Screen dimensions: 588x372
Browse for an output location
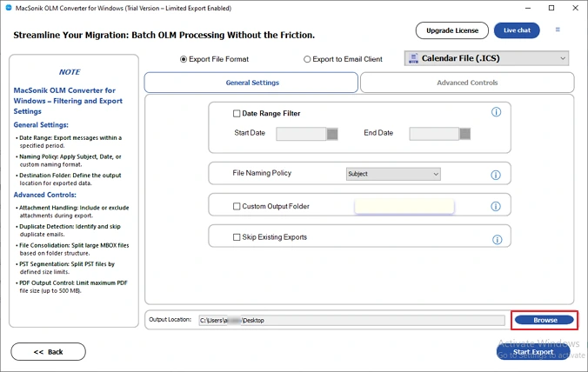pyautogui.click(x=545, y=320)
